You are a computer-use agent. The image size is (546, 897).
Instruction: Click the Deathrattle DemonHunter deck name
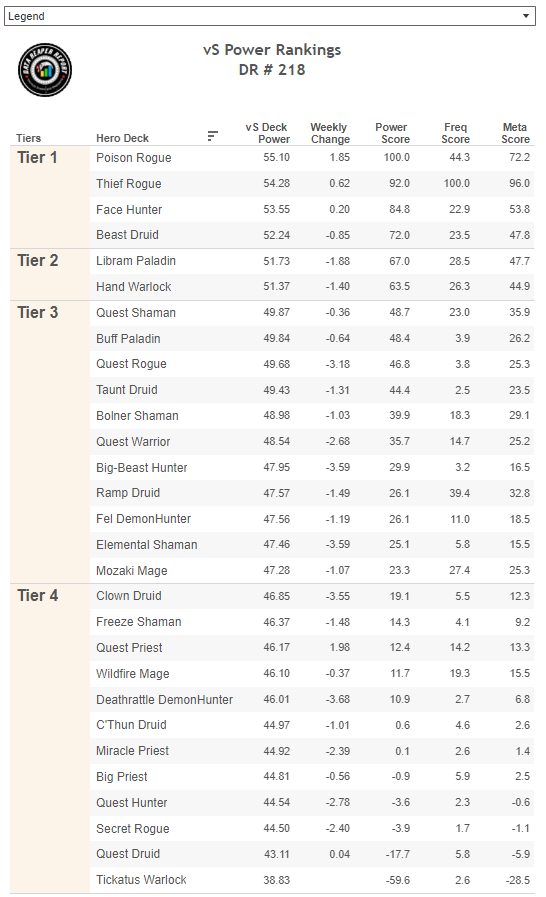164,700
